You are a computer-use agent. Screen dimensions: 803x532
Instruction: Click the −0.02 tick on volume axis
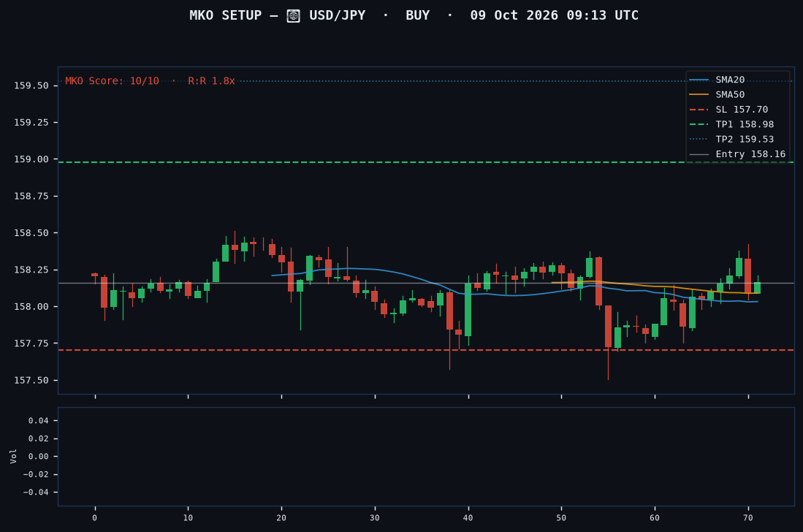click(36, 474)
